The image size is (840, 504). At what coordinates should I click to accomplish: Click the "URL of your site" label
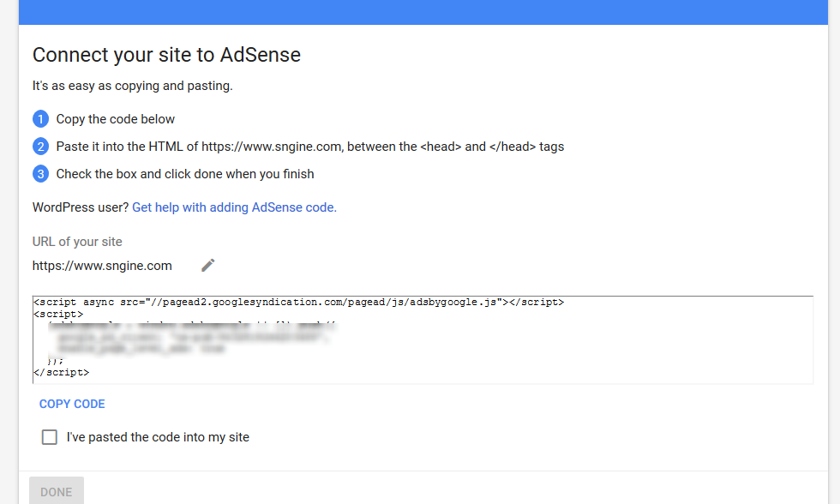pyautogui.click(x=77, y=242)
